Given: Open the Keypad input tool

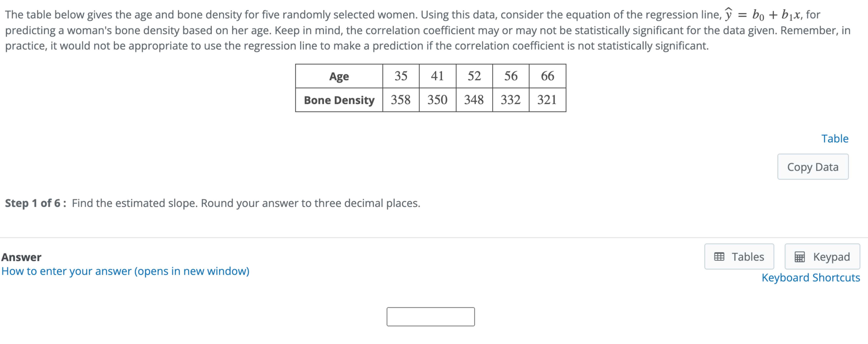Looking at the screenshot, I should point(822,256).
